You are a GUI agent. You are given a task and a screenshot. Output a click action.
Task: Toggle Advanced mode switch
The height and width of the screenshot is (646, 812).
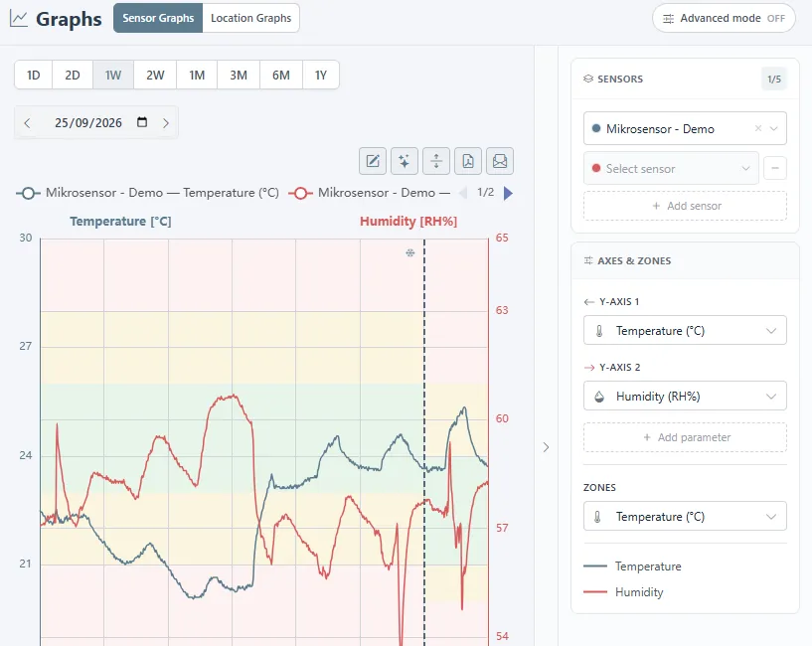point(724,18)
